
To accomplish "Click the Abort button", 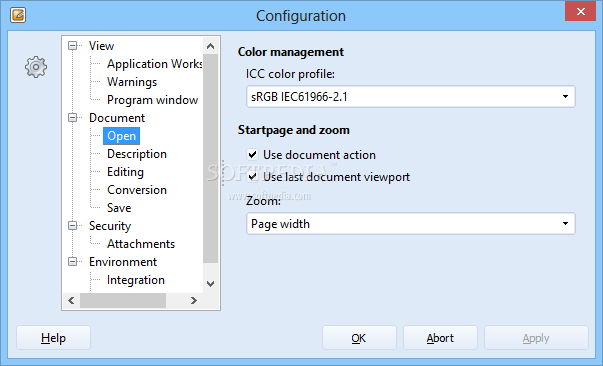I will (440, 338).
